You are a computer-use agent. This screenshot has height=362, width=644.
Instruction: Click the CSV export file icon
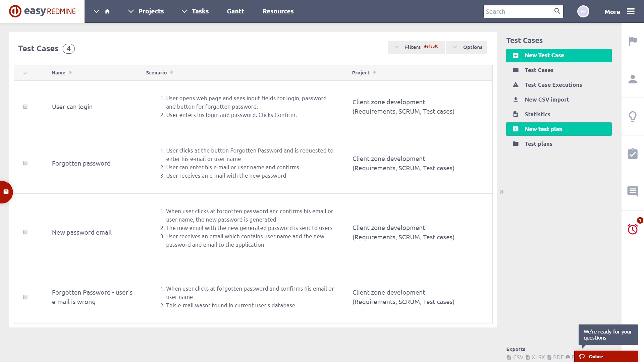coord(509,357)
